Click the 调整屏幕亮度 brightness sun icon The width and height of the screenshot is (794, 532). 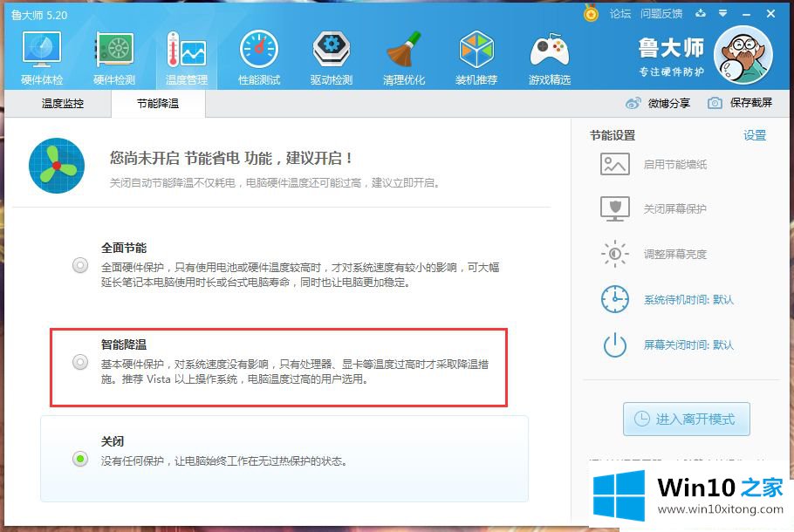(615, 254)
